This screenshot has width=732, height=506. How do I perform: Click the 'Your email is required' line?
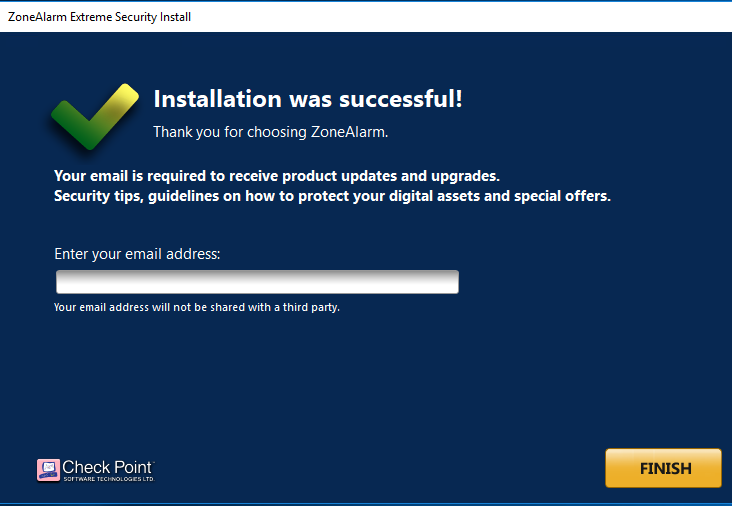(277, 176)
